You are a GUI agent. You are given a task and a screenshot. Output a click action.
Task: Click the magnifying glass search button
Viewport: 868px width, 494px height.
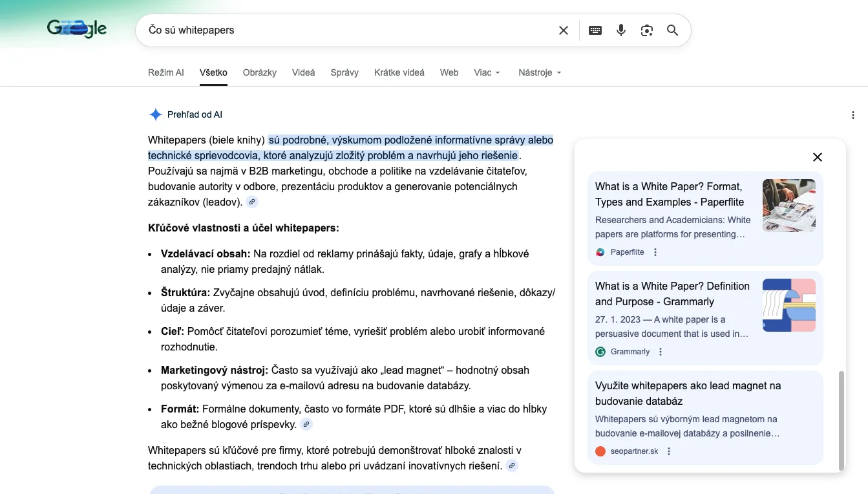click(x=673, y=30)
